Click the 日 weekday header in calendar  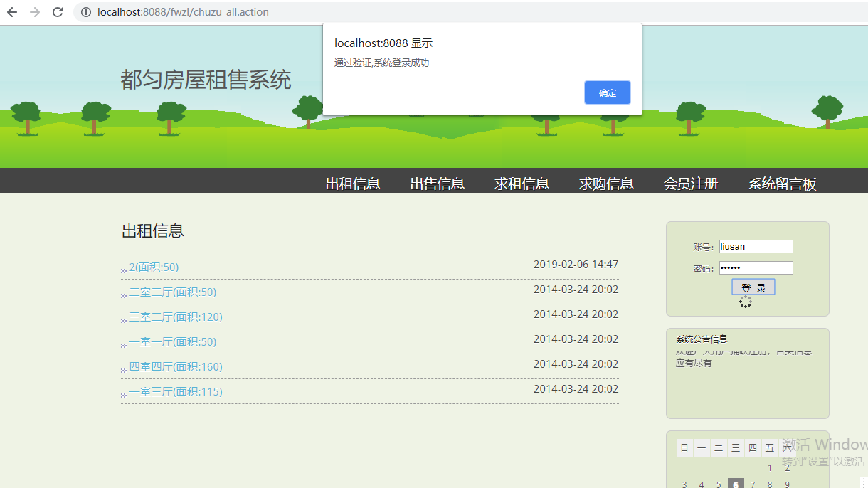coord(684,447)
